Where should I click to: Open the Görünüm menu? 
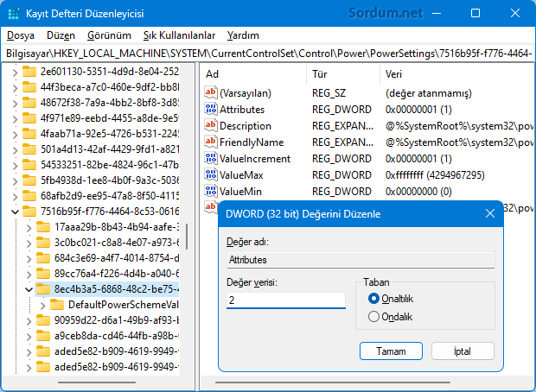(109, 35)
